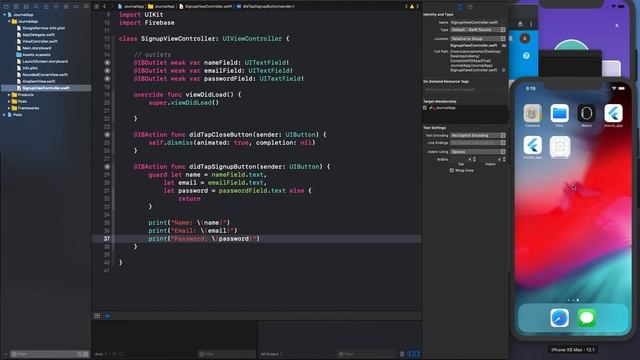Screen dimensions: 640x360
Task: Click the tab width stepper
Action: tap(474, 159)
